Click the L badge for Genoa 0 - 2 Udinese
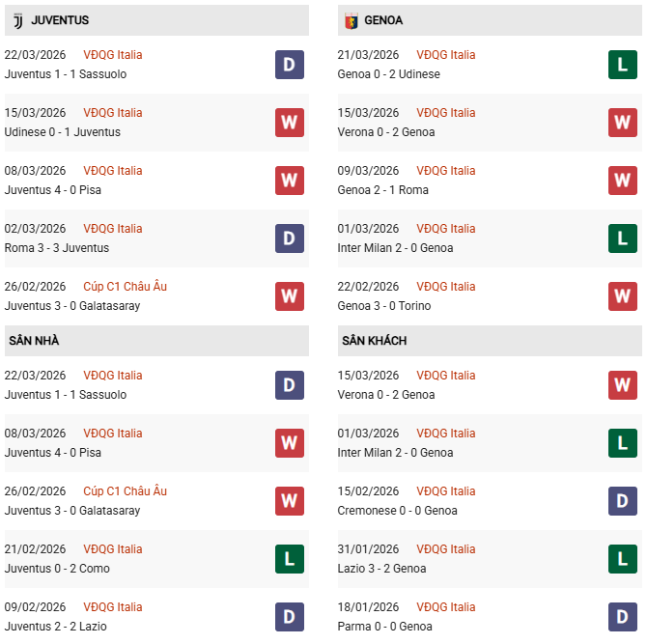The image size is (647, 644). (x=622, y=65)
